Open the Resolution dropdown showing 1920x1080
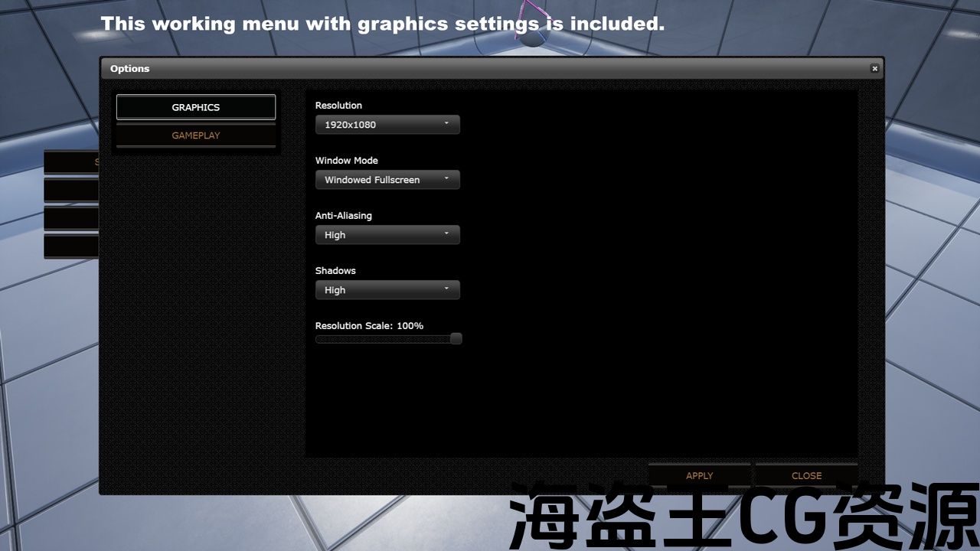 pos(387,125)
